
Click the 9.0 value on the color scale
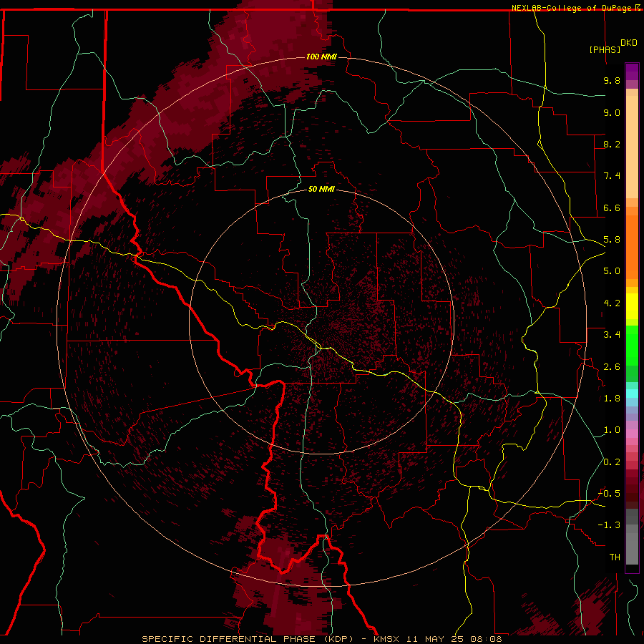[x=612, y=112]
